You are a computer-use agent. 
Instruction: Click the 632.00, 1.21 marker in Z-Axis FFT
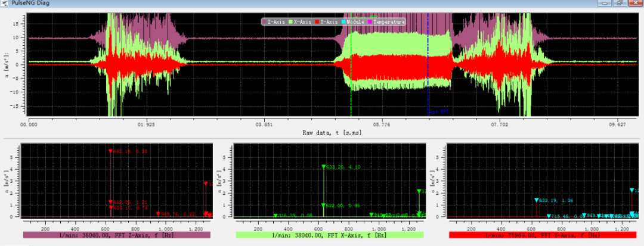[x=110, y=203]
